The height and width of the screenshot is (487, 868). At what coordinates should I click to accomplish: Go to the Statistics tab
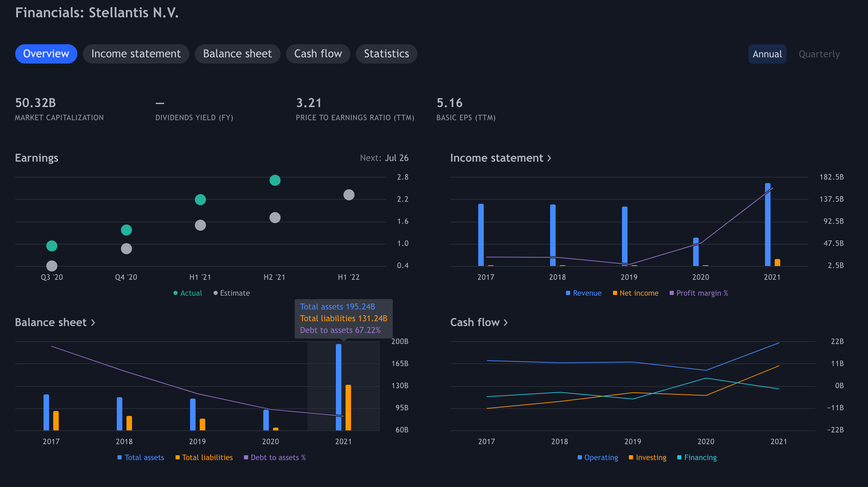[386, 54]
